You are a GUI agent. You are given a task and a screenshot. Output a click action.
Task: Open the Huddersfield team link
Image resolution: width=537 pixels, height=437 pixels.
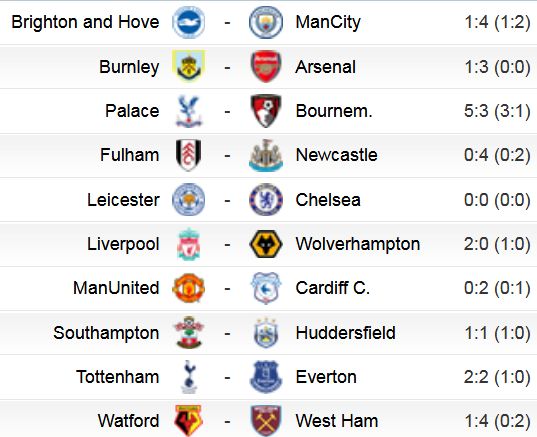[x=346, y=333]
